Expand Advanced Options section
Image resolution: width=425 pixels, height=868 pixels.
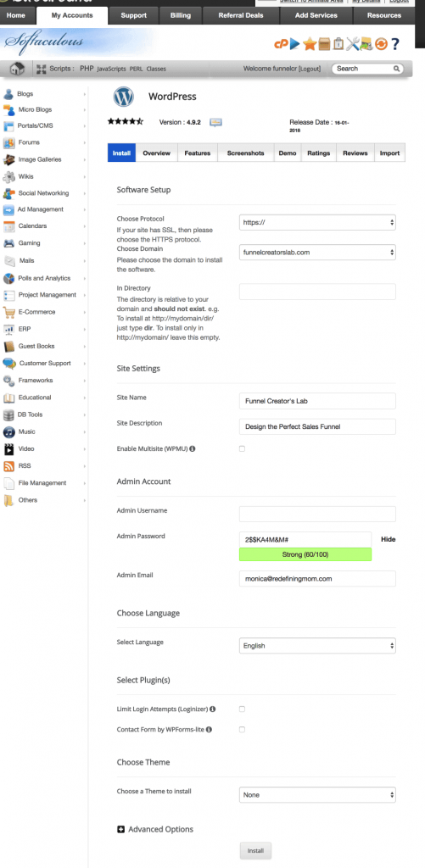click(x=155, y=829)
